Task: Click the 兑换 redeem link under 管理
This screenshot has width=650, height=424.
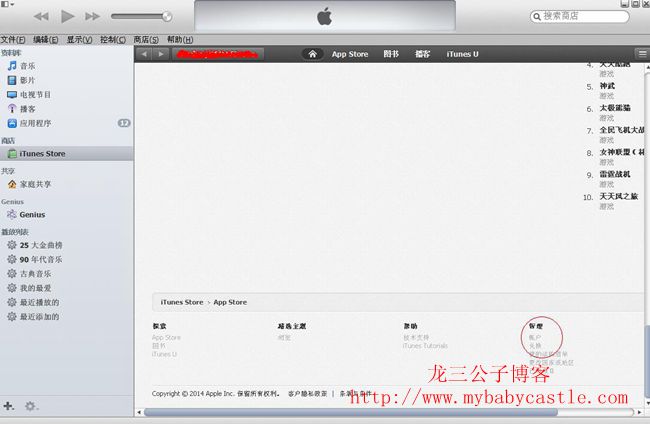Action: click(x=535, y=346)
